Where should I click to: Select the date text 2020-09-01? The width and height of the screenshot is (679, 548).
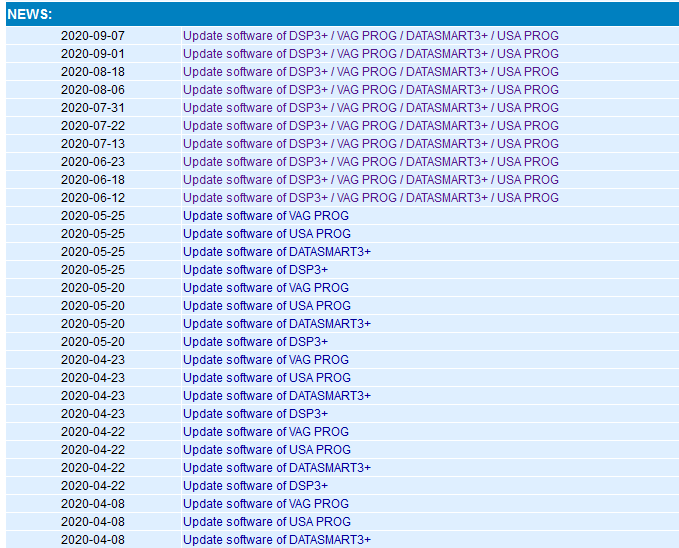click(93, 54)
